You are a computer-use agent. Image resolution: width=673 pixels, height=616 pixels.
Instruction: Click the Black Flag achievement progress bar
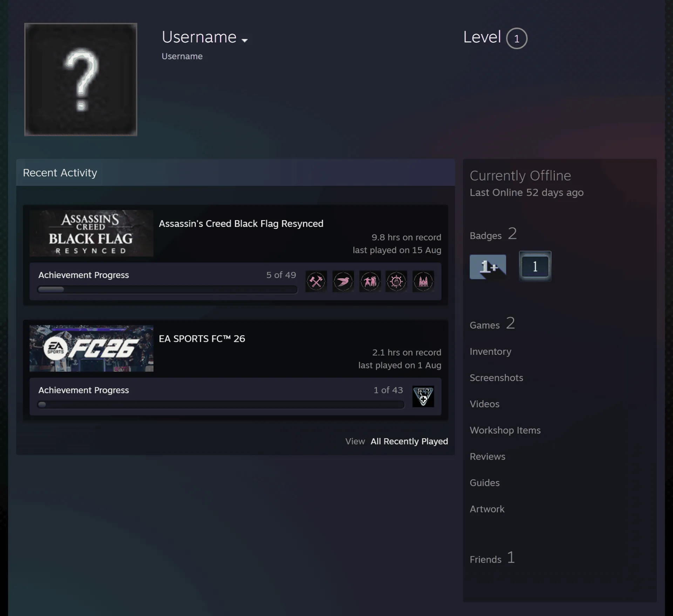168,290
